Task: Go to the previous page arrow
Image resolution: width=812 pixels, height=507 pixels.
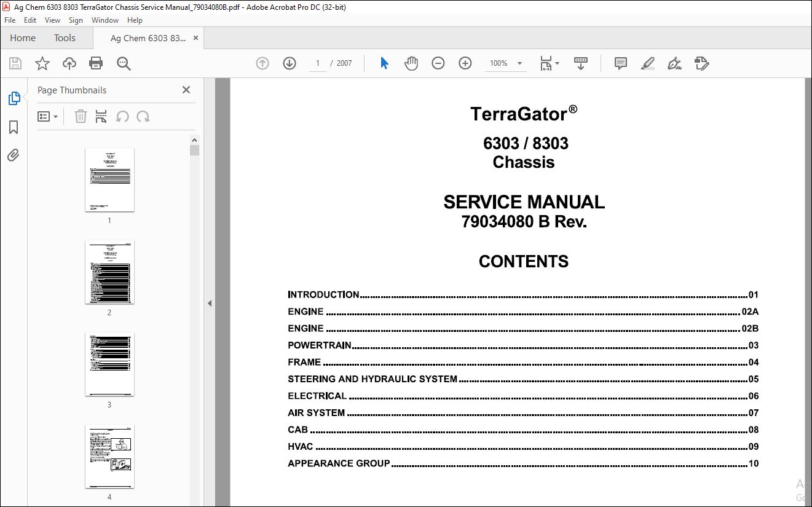Action: coord(262,63)
